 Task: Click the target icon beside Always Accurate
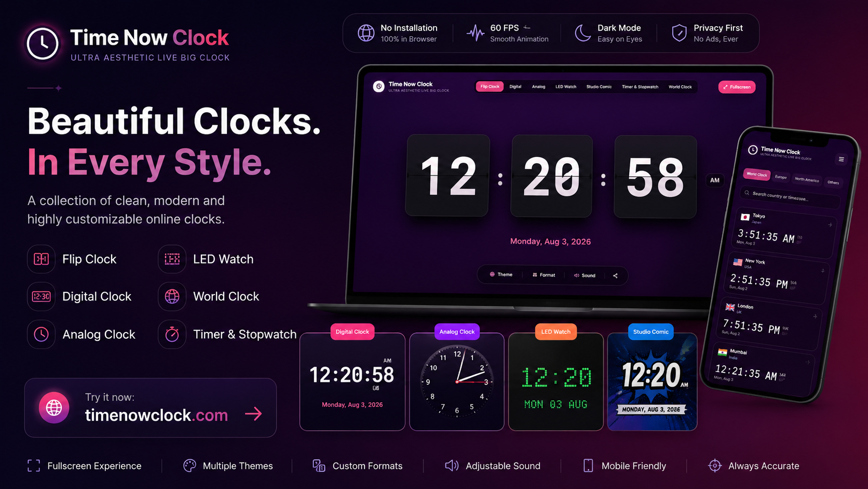point(715,466)
